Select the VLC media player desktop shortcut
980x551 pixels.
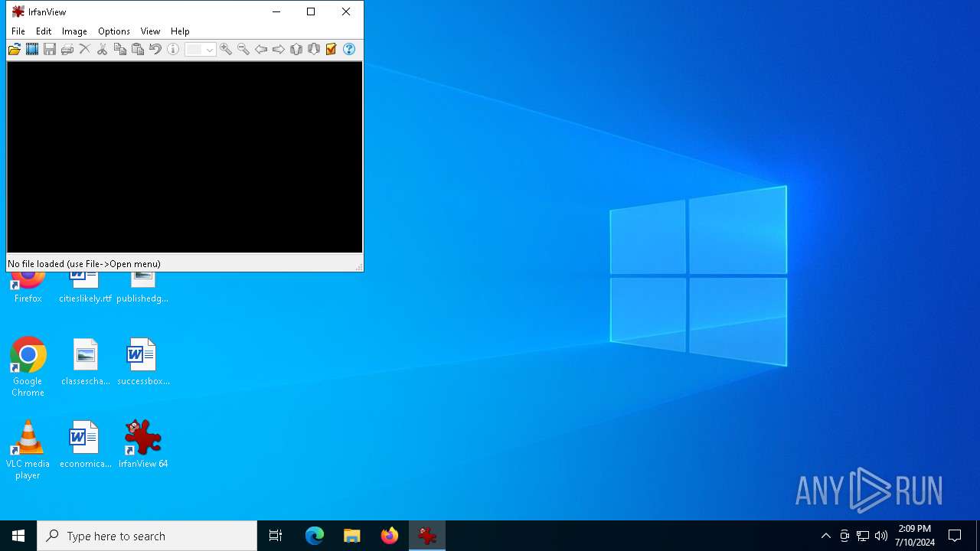[x=28, y=449]
